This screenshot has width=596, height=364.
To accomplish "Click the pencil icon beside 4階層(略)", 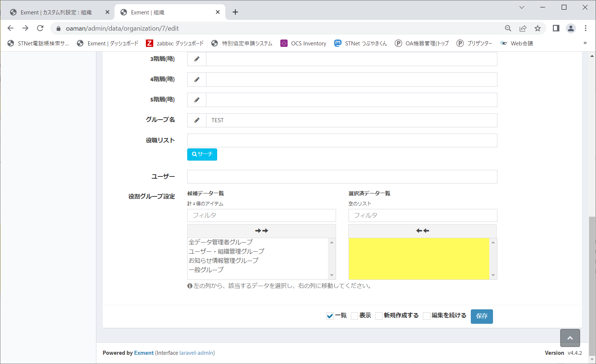I will [197, 79].
